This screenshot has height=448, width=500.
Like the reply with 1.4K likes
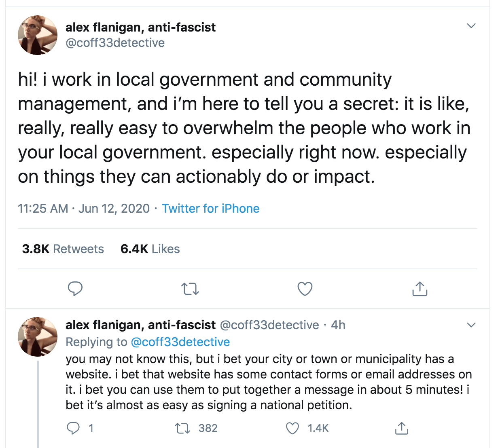[292, 428]
